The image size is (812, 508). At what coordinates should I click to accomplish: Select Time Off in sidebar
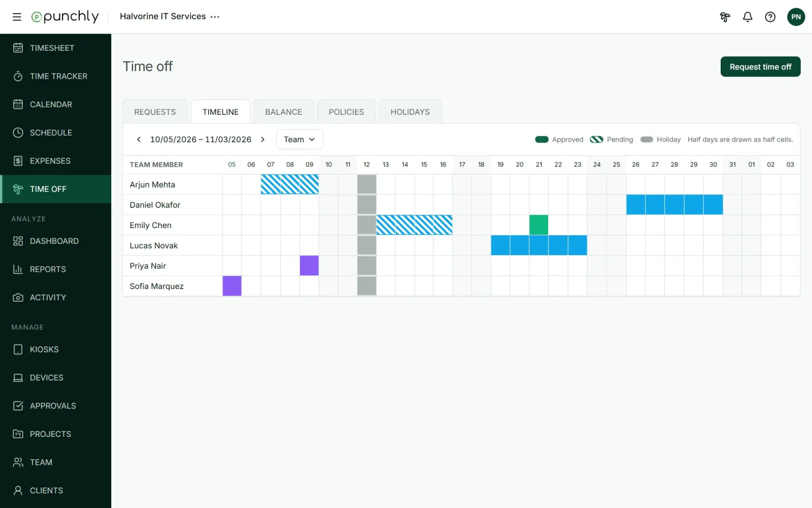coord(56,189)
